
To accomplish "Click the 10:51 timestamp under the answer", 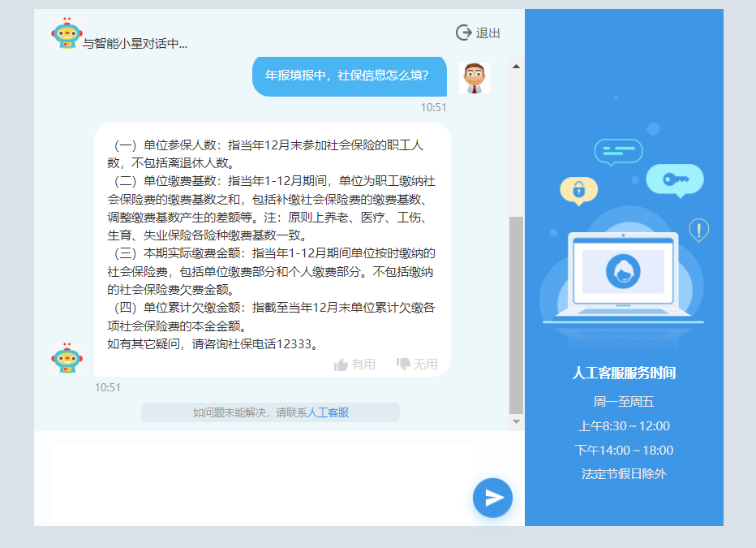I will pos(108,387).
